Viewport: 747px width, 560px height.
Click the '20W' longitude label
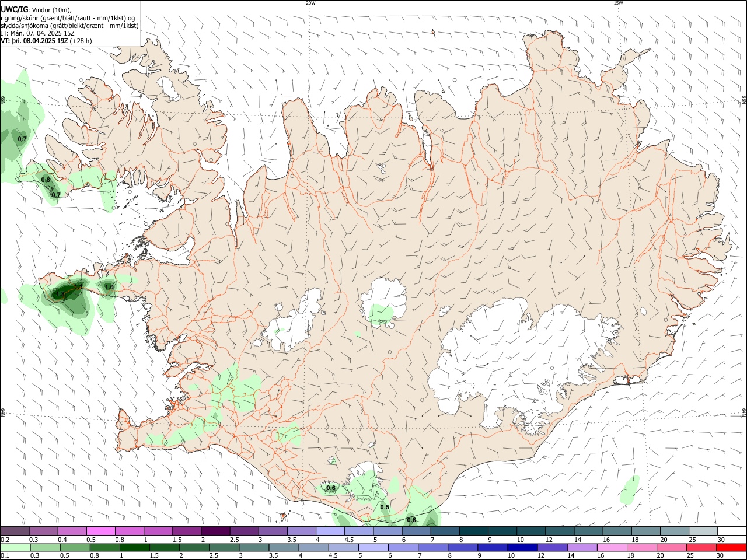(310, 3)
